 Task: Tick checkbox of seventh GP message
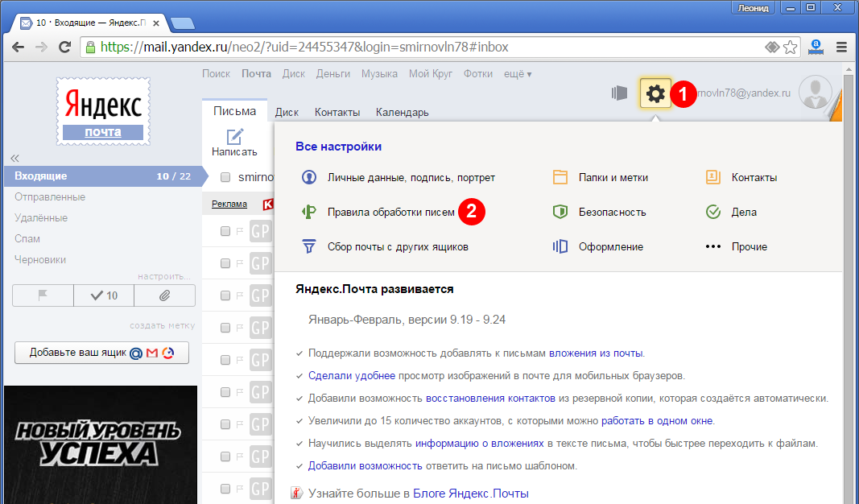coord(225,424)
